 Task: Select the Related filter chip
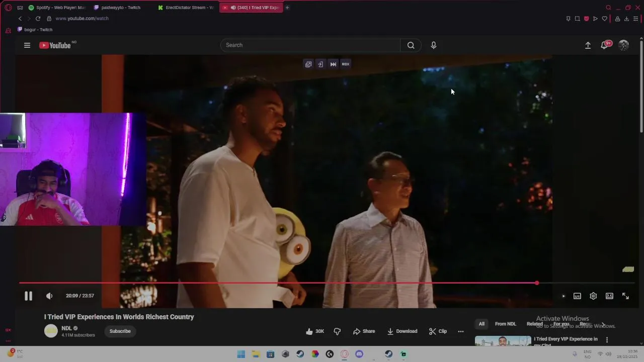pos(534,324)
